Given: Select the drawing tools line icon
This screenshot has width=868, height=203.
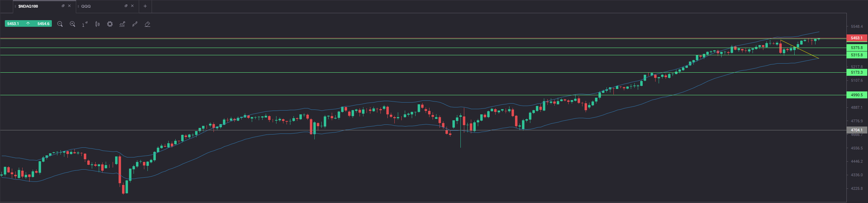Looking at the screenshot, I should (x=135, y=24).
